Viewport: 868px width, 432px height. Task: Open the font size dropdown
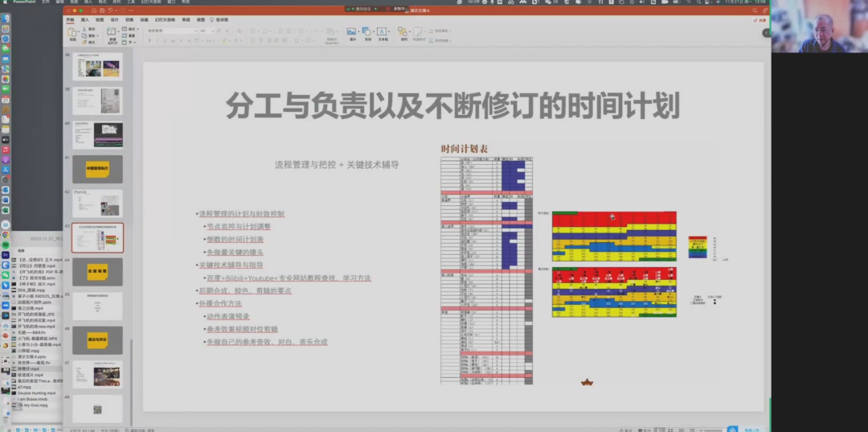pyautogui.click(x=206, y=31)
